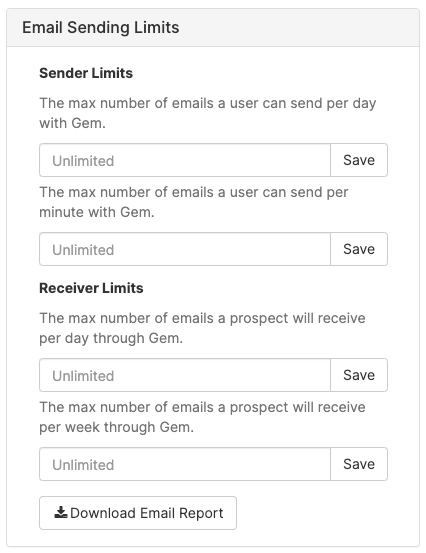Focus the prospect emails per week limit field
This screenshot has height=553, width=426.
click(x=185, y=464)
